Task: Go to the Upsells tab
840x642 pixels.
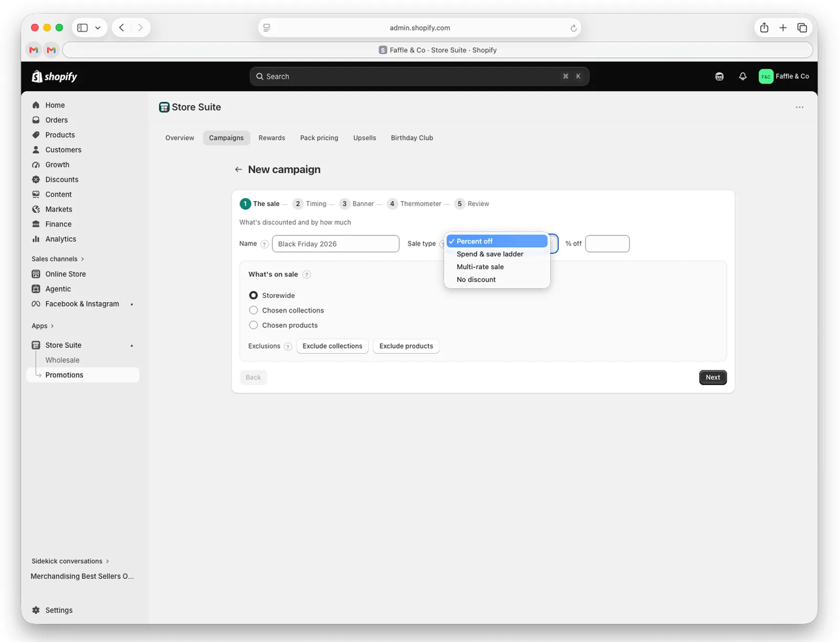Action: (x=365, y=138)
